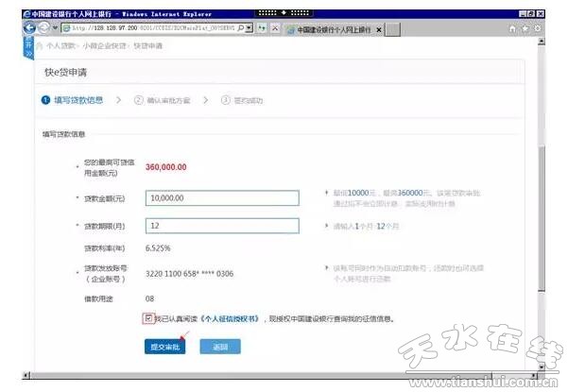The width and height of the screenshot is (568, 392).
Task: Click the 贷款期限 input field
Action: pyautogui.click(x=222, y=226)
